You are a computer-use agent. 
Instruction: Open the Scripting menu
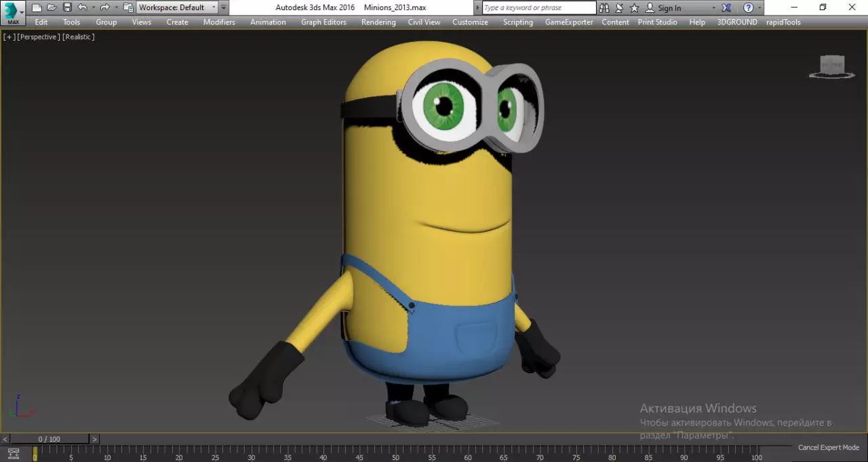pos(518,22)
